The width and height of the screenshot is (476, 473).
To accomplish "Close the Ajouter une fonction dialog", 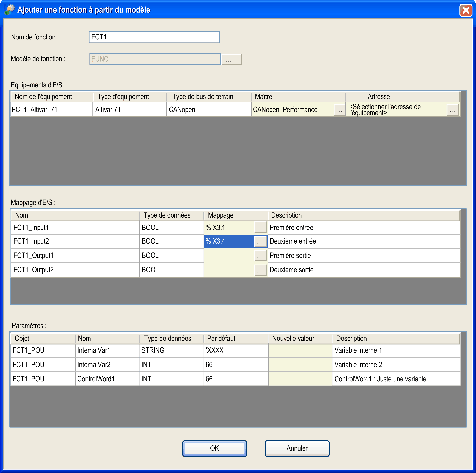I will click(x=466, y=10).
